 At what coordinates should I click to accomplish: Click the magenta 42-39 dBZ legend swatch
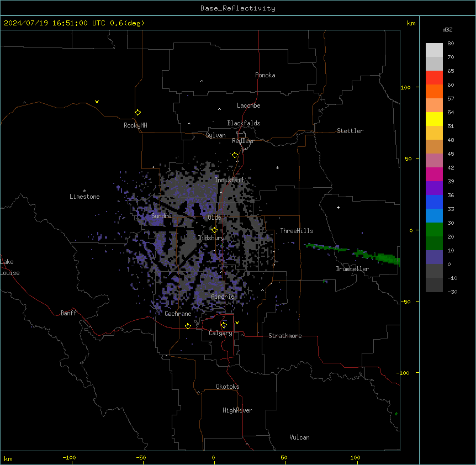coord(434,174)
